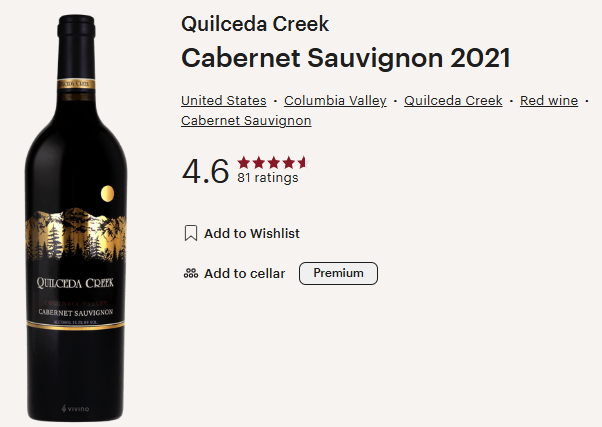Click the Premium badge button
This screenshot has height=427, width=602.
(338, 273)
